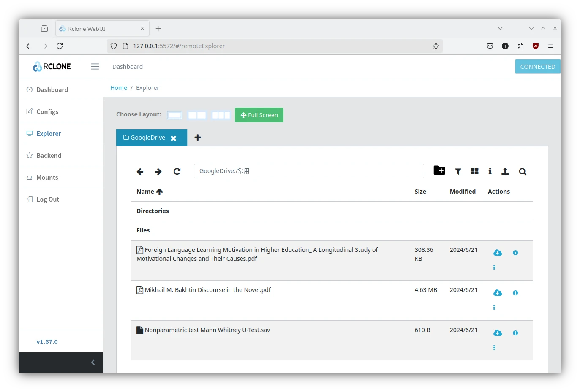Image resolution: width=580 pixels, height=392 pixels.
Task: Select the Rclone WebUI browser tab
Action: (103, 28)
